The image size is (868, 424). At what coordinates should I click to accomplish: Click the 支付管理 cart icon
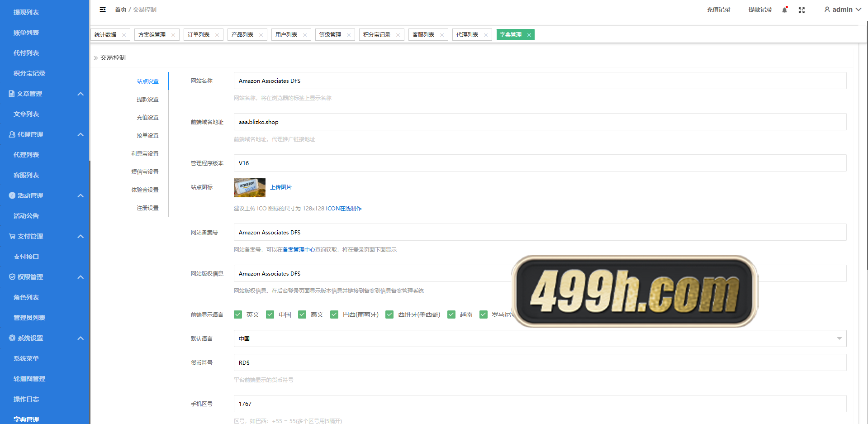pos(12,236)
